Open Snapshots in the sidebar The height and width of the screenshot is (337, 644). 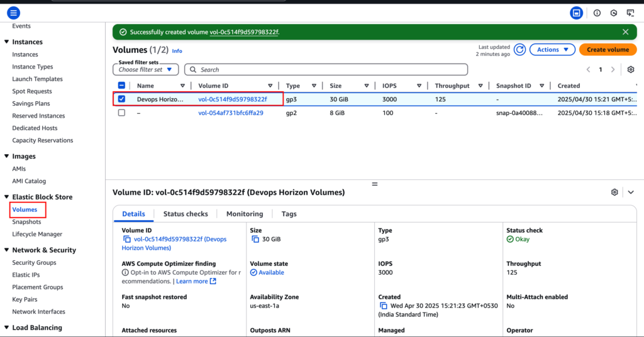click(26, 222)
